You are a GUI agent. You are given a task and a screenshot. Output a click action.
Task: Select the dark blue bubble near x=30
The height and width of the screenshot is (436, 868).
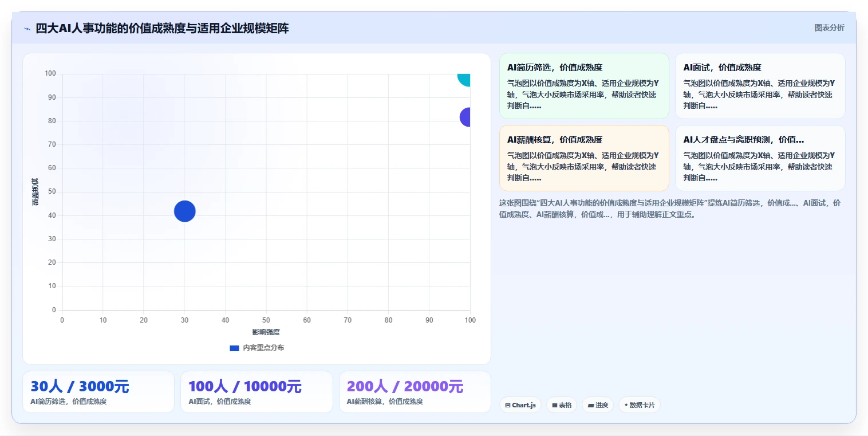coord(184,211)
